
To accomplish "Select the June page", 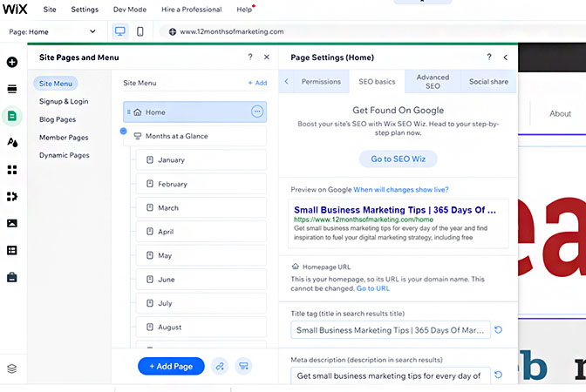I will point(201,280).
